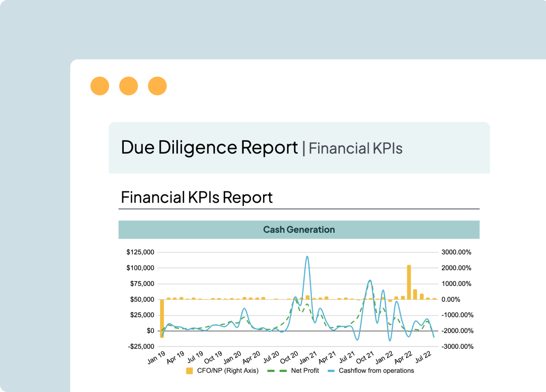Select the Jul 22 x-axis label
546x392 pixels.
click(x=423, y=356)
